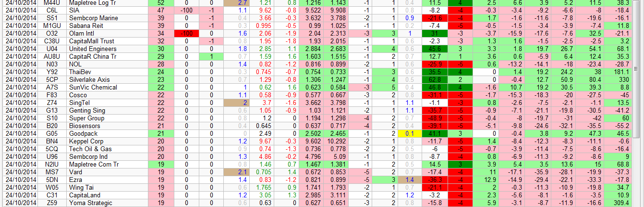Click the red -48.9 cell in Super Group row
This screenshot has height=207, width=644.
[435, 118]
